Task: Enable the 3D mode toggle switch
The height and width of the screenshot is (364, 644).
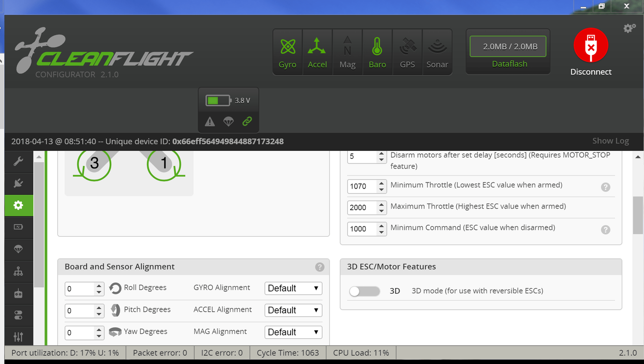Action: [364, 291]
